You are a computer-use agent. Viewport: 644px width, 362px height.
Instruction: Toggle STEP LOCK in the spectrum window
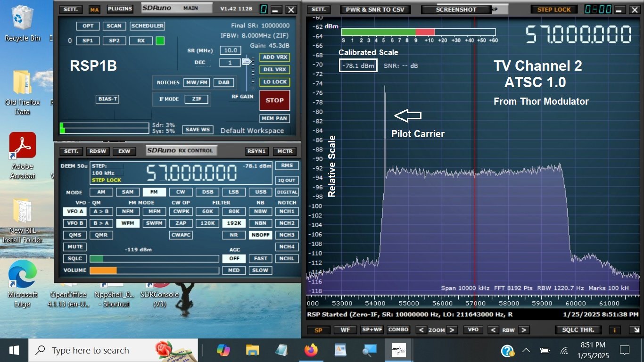pyautogui.click(x=554, y=9)
